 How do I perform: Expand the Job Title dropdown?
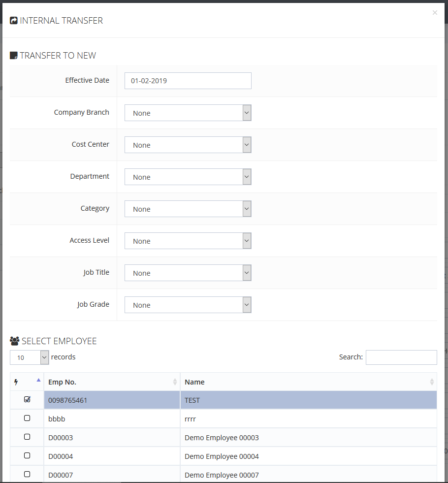pos(188,273)
